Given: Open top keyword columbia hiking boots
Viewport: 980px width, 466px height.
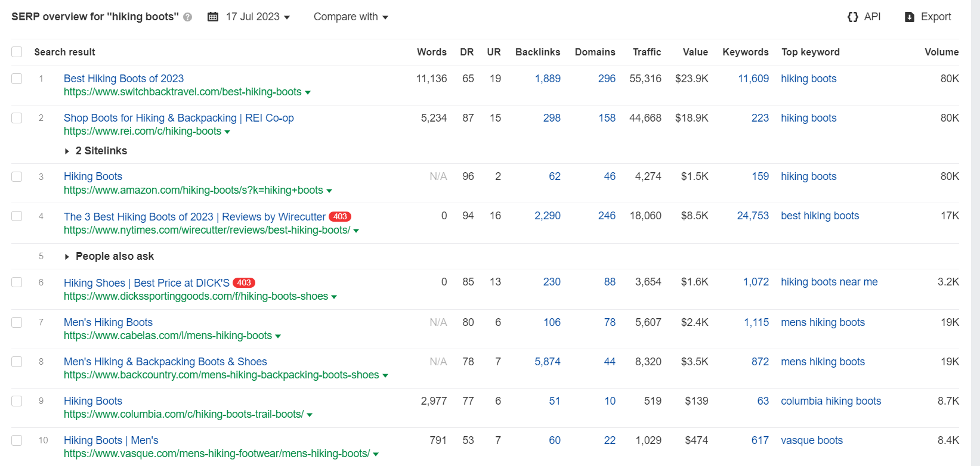Looking at the screenshot, I should tap(831, 401).
